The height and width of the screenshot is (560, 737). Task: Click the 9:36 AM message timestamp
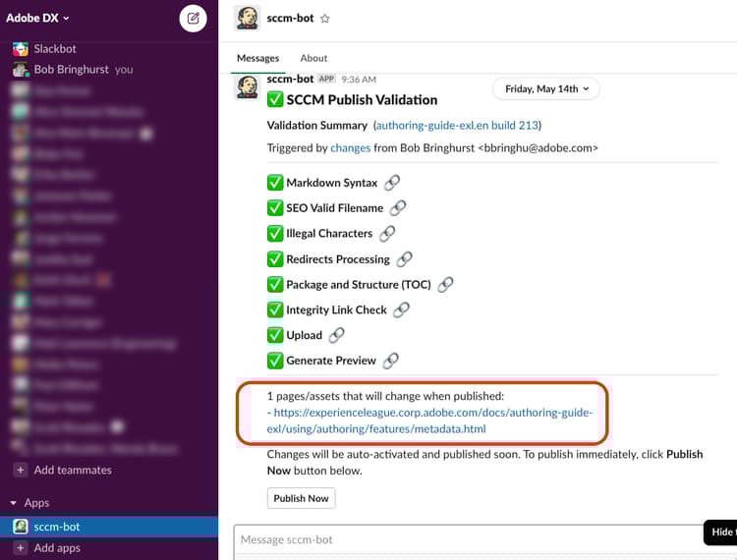click(x=359, y=80)
